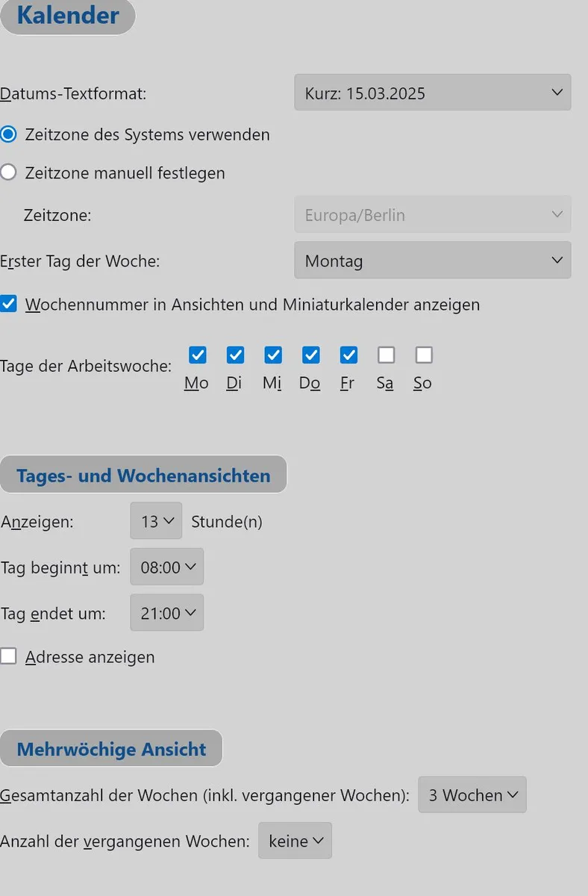Click the 'Stunde(n)' text
588x896 pixels.
pos(227,521)
